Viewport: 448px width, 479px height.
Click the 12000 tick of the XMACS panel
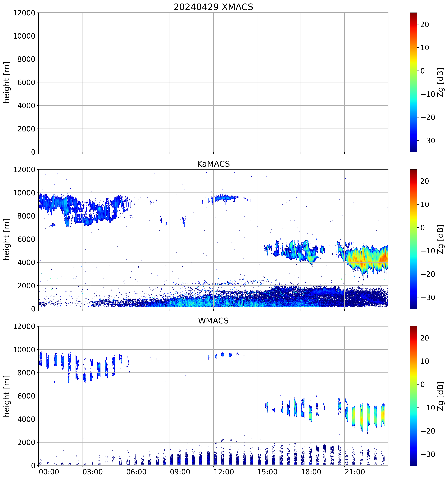(x=24, y=13)
